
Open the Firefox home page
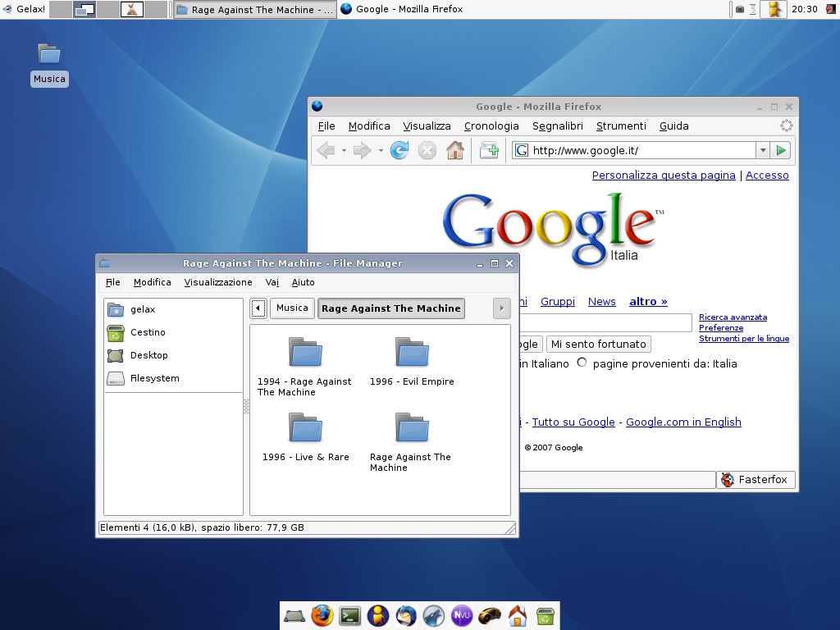(454, 151)
